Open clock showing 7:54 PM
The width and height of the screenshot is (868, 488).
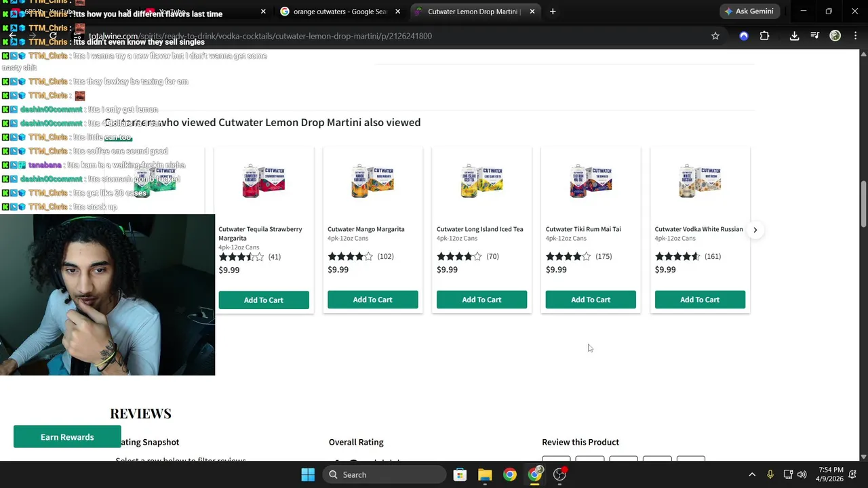(x=831, y=474)
